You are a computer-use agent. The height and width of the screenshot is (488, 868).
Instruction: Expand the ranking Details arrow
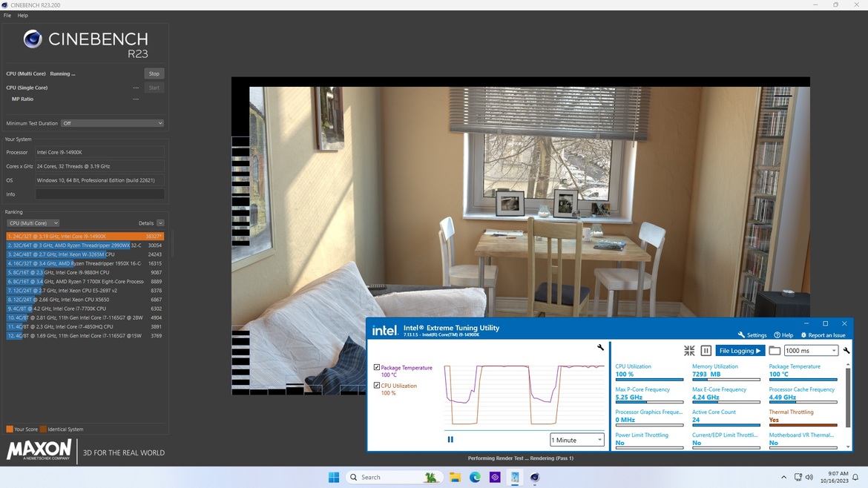coord(160,223)
